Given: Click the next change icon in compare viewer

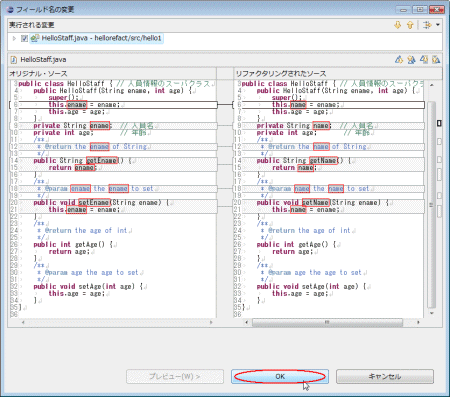Looking at the screenshot, I should click(x=424, y=60).
